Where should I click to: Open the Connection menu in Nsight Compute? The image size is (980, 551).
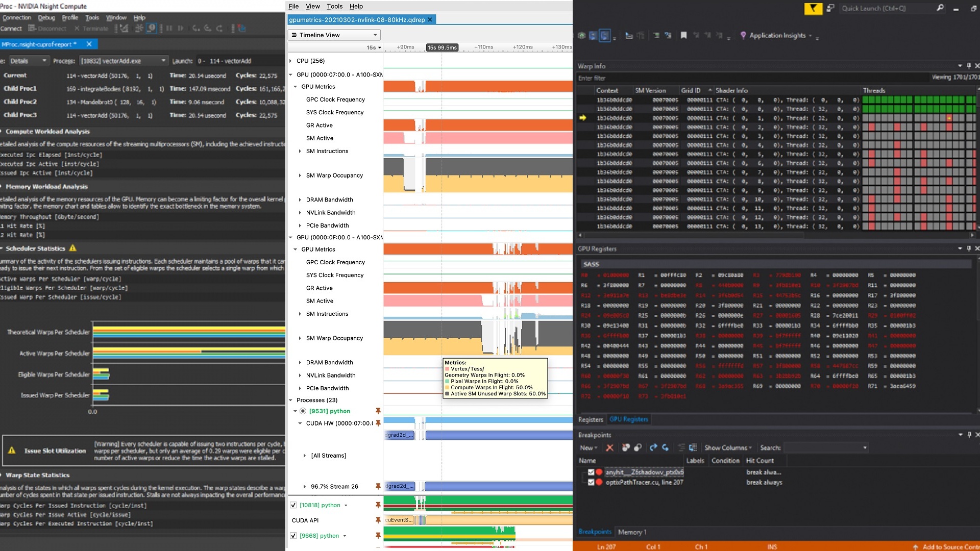17,17
